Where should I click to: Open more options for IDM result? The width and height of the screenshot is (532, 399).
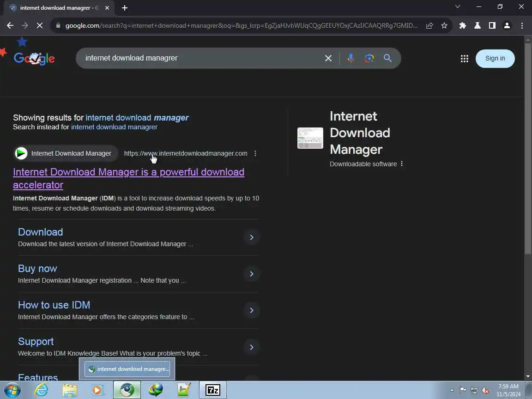pos(255,153)
